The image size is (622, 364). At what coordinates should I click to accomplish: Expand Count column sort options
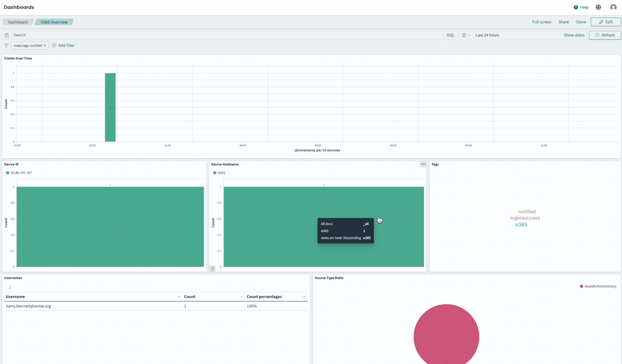point(242,297)
